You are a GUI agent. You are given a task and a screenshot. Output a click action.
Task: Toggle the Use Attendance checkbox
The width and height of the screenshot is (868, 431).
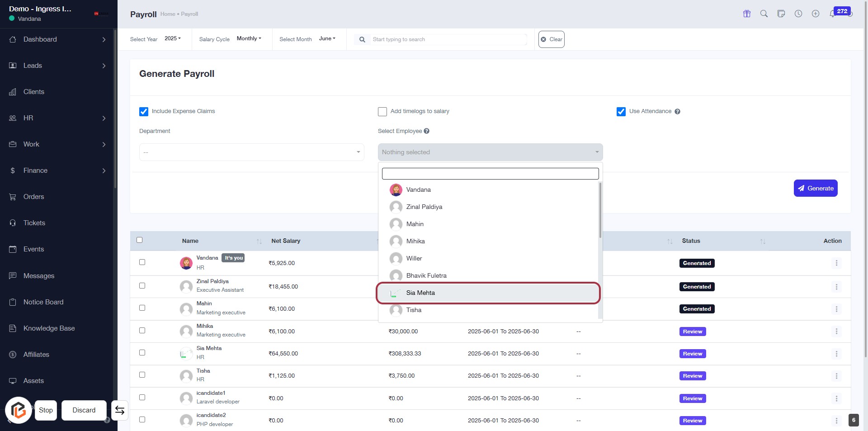click(621, 112)
